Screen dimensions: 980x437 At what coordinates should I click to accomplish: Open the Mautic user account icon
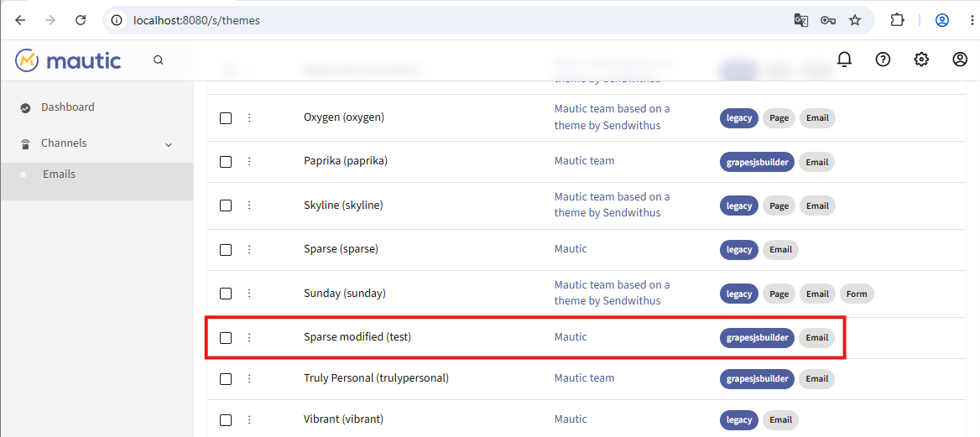click(959, 60)
